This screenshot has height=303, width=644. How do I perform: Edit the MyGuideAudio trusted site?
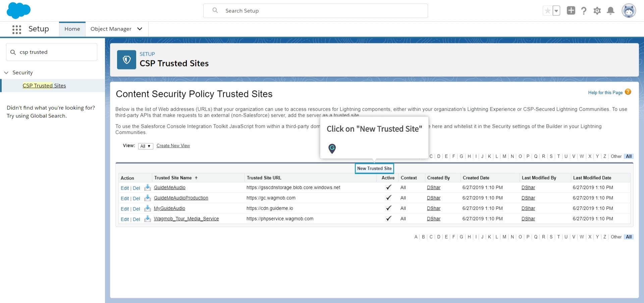click(125, 209)
